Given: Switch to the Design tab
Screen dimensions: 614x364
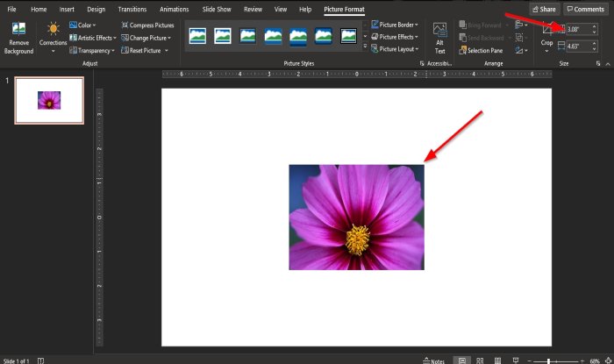Looking at the screenshot, I should point(96,9).
